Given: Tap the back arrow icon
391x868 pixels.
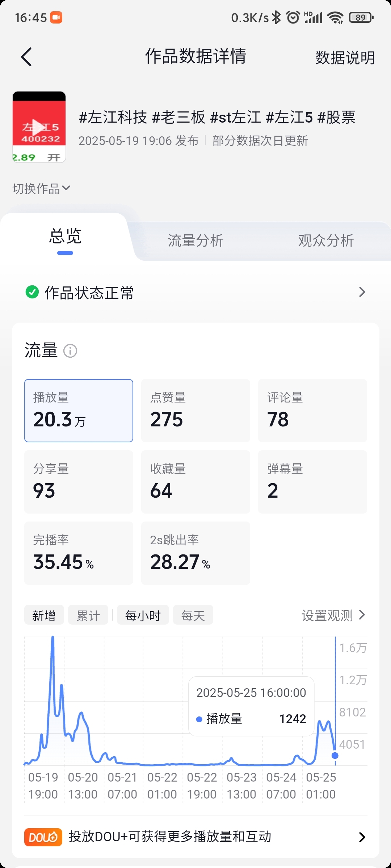Looking at the screenshot, I should 26,57.
